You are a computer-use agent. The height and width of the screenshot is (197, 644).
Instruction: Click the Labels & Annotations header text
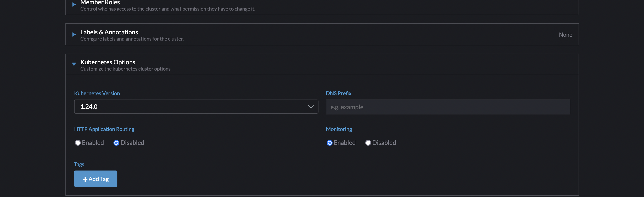tap(109, 32)
